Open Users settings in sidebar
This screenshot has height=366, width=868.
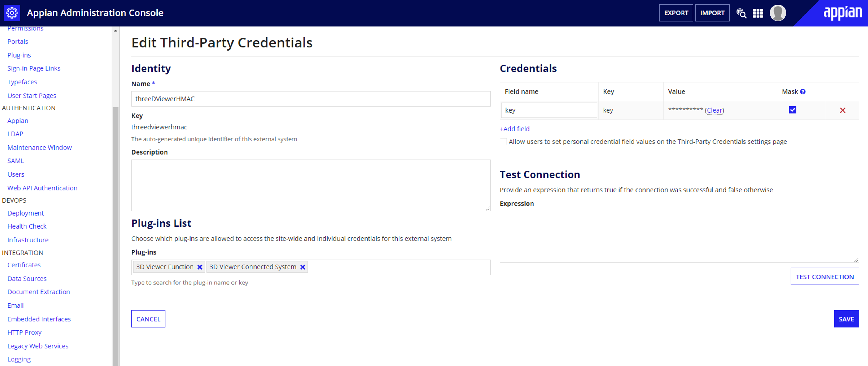pyautogui.click(x=16, y=174)
